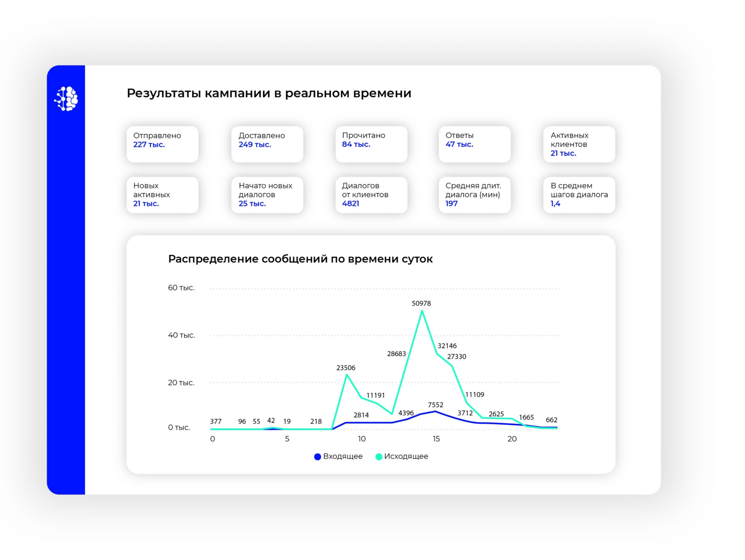
Task: Click the data label 27330
Action: (x=457, y=356)
